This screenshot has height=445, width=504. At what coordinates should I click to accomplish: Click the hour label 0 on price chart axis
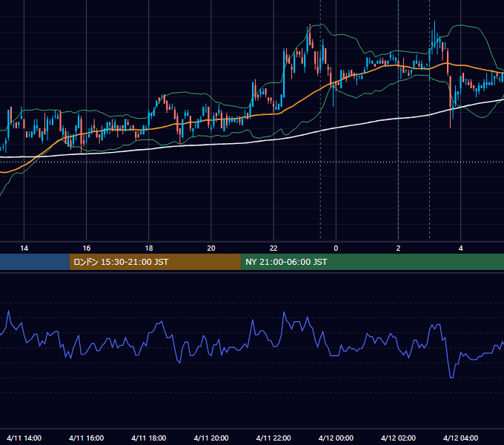(336, 248)
